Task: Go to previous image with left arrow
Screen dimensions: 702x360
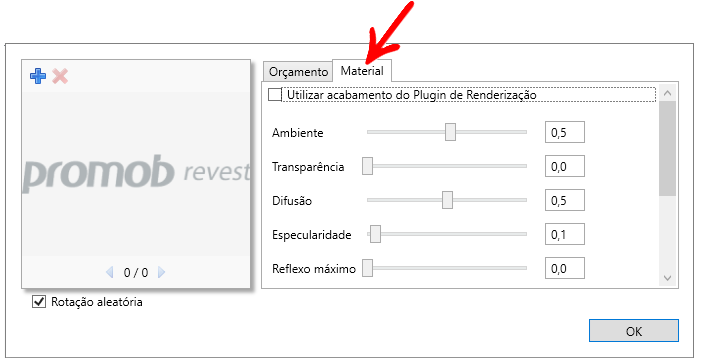Action: [110, 272]
